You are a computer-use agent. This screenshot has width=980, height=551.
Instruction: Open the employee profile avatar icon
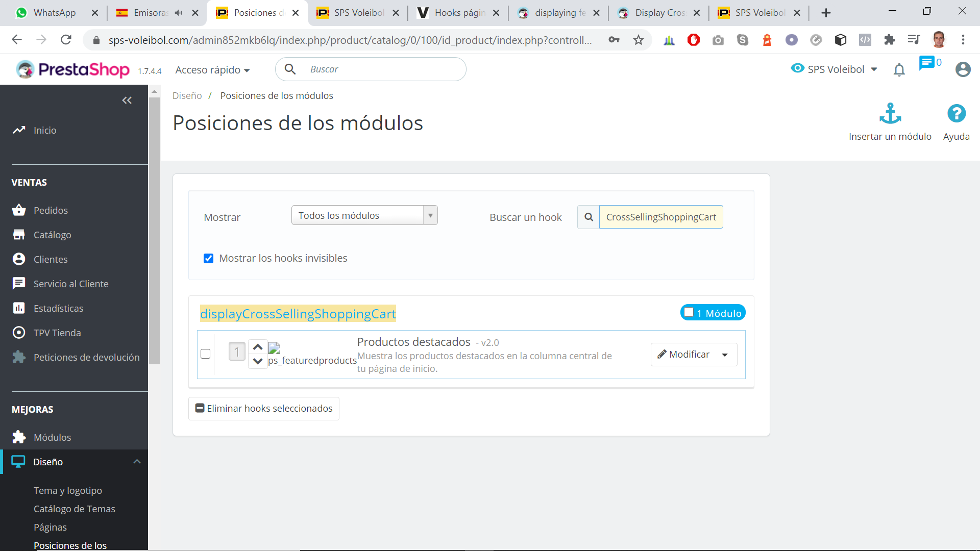pos(963,69)
